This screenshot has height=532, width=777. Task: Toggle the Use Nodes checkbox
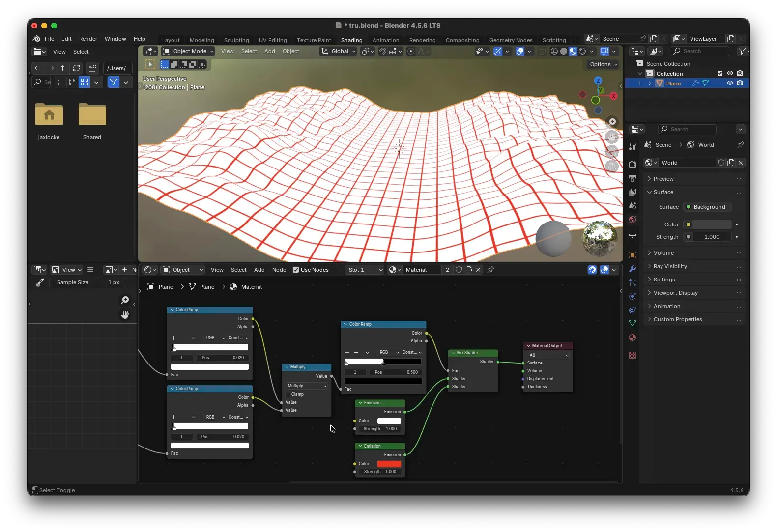tap(296, 270)
